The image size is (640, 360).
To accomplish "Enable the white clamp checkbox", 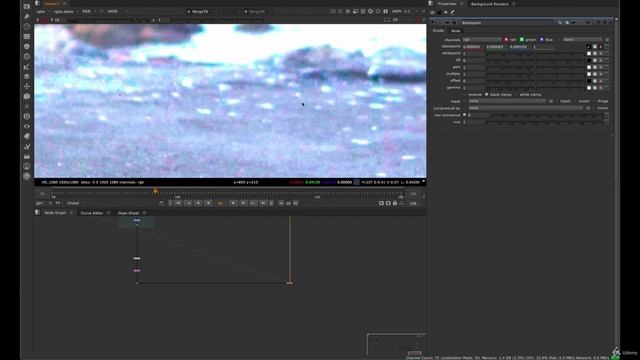I will point(516,94).
